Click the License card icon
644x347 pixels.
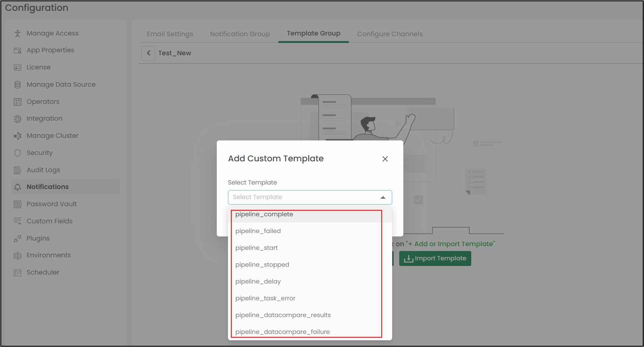(x=18, y=68)
